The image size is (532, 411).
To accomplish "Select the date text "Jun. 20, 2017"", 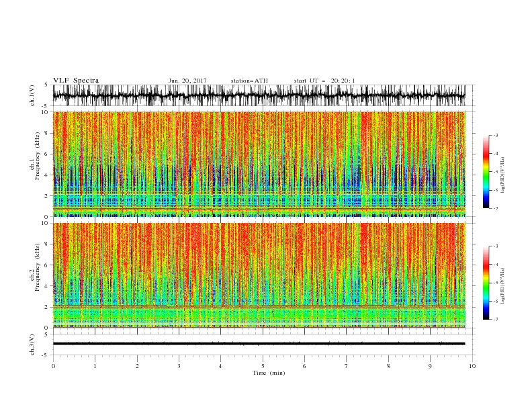I will click(x=187, y=81).
